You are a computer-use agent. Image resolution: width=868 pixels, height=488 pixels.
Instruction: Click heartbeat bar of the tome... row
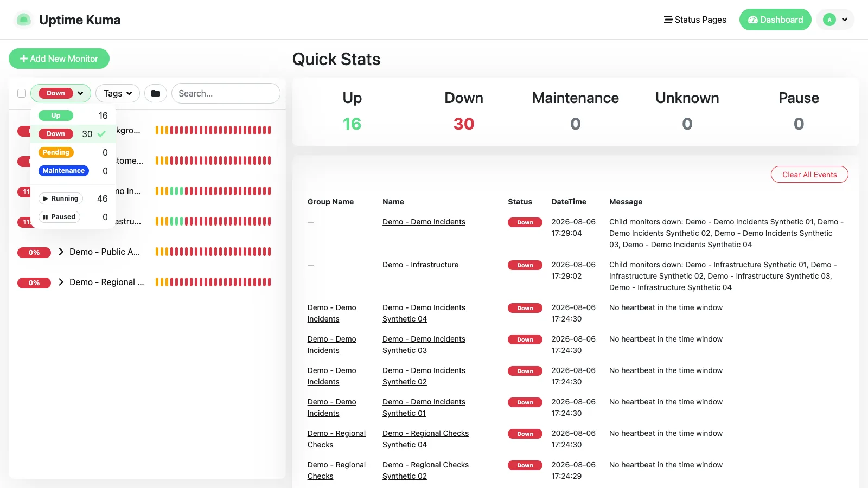pyautogui.click(x=213, y=160)
